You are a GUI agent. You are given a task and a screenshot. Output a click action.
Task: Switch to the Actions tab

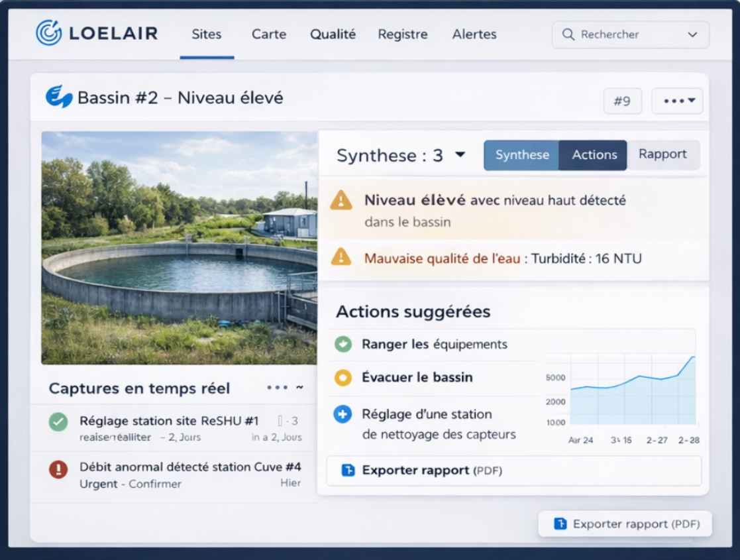click(x=594, y=154)
